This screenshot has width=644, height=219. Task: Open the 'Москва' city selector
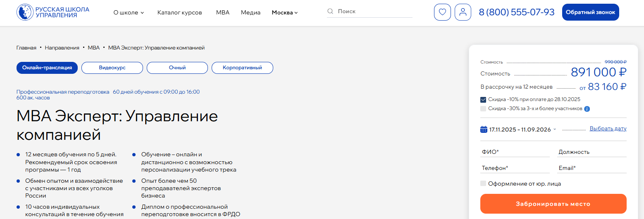tap(284, 12)
